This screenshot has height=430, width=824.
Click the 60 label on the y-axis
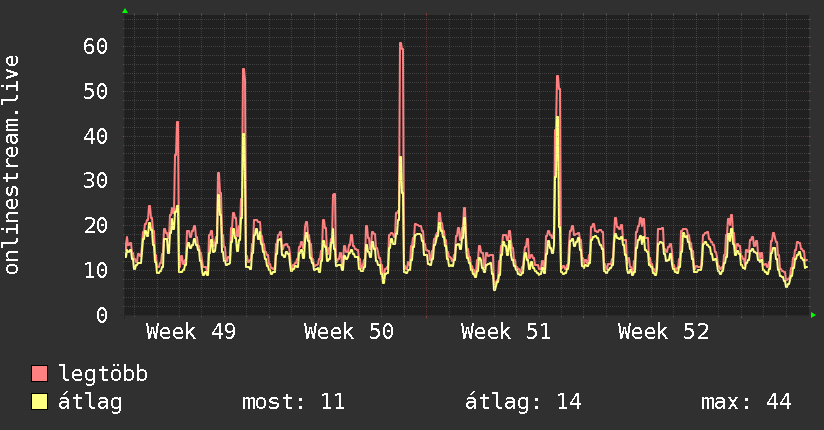click(95, 46)
